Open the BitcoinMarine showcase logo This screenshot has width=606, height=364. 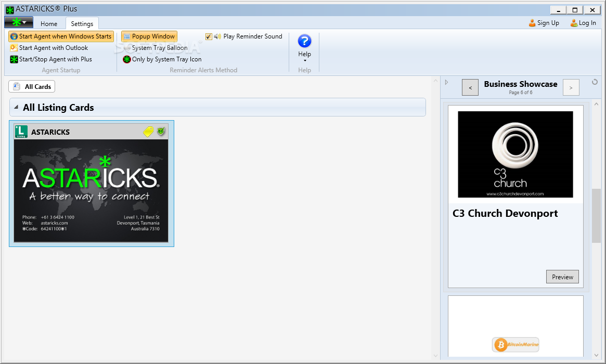click(x=515, y=344)
